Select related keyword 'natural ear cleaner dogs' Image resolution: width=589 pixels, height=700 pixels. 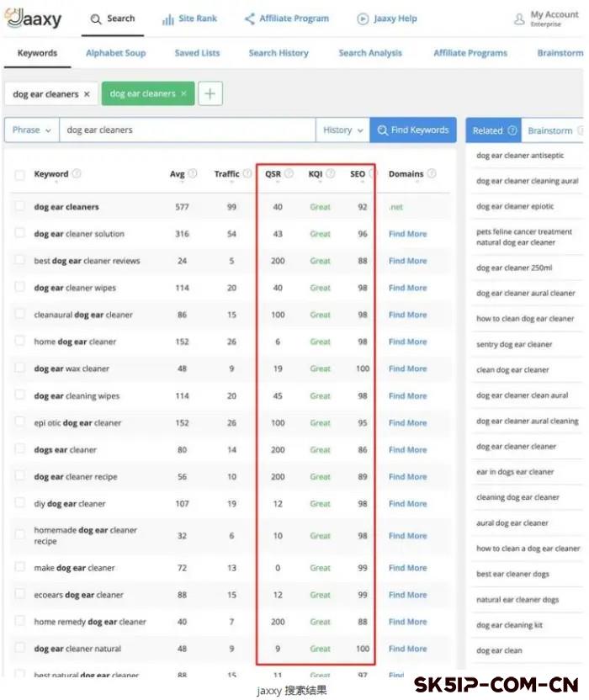pos(517,600)
